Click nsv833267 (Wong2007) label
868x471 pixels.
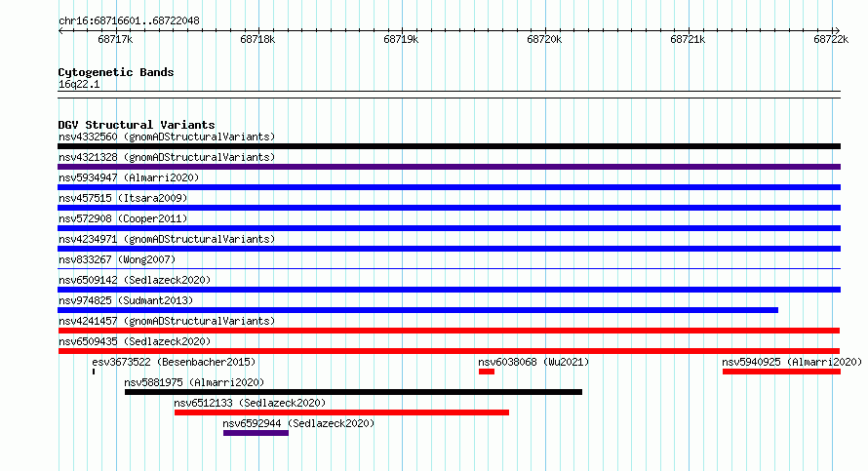click(x=117, y=259)
